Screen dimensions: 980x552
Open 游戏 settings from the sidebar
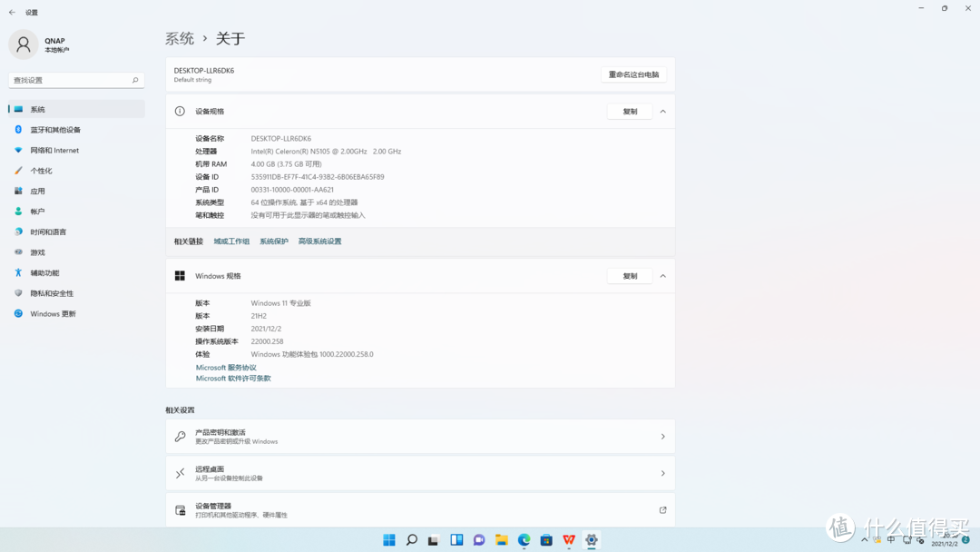pyautogui.click(x=41, y=251)
